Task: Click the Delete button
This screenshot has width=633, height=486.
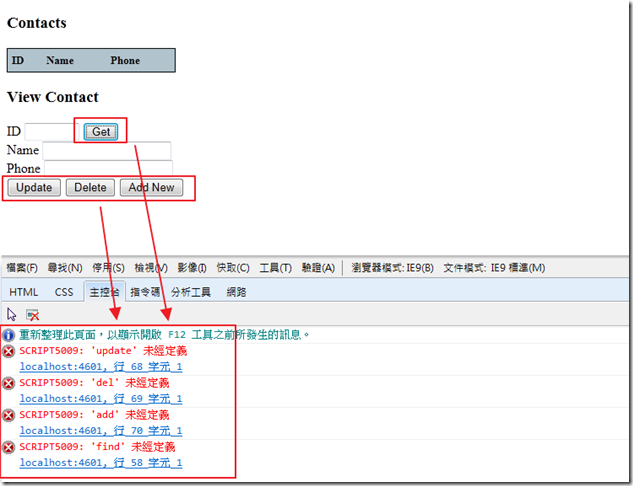Action: 90,188
